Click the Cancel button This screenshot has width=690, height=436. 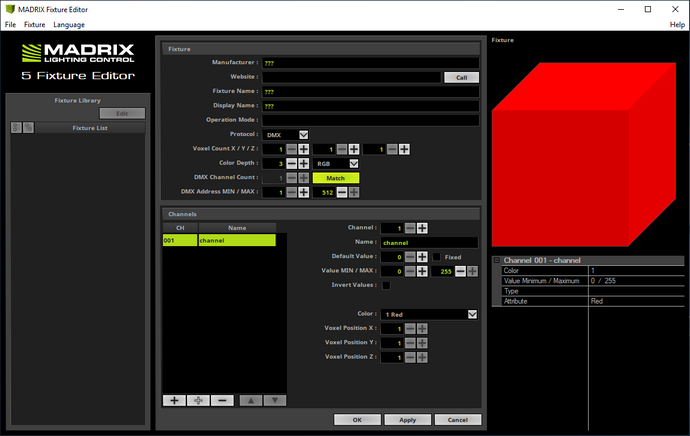click(458, 420)
